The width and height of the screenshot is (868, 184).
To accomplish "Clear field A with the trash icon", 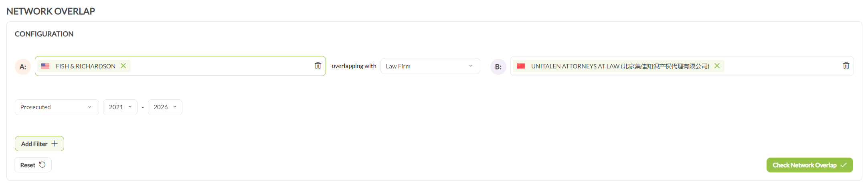I will click(318, 66).
